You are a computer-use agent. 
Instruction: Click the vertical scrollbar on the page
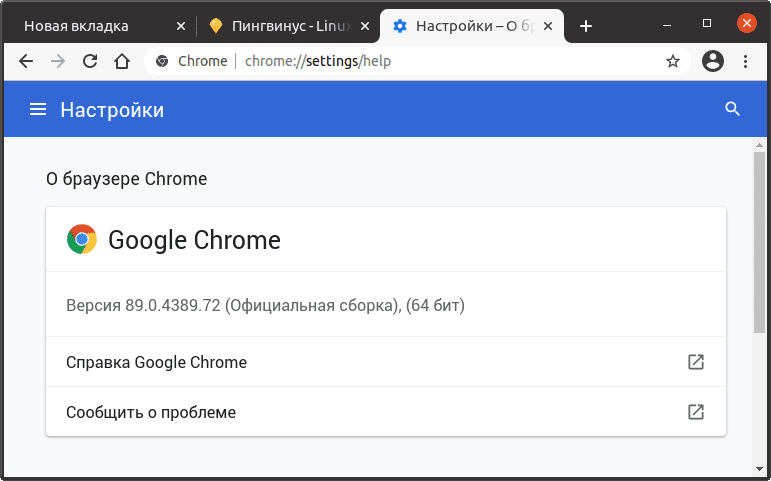point(760,240)
